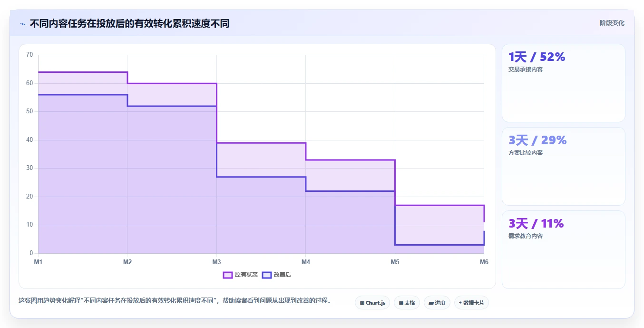Image resolution: width=644 pixels, height=328 pixels.
Task: Click the icon inside the 进度 tag
Action: (431, 303)
